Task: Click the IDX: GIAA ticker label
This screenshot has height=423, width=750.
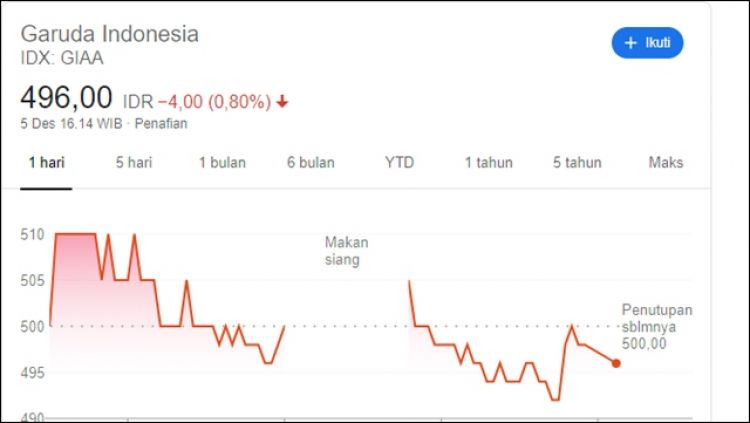Action: 62,58
